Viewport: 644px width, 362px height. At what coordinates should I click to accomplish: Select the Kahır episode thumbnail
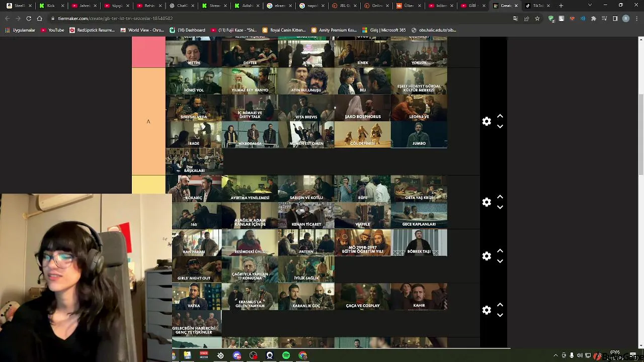[x=419, y=297]
